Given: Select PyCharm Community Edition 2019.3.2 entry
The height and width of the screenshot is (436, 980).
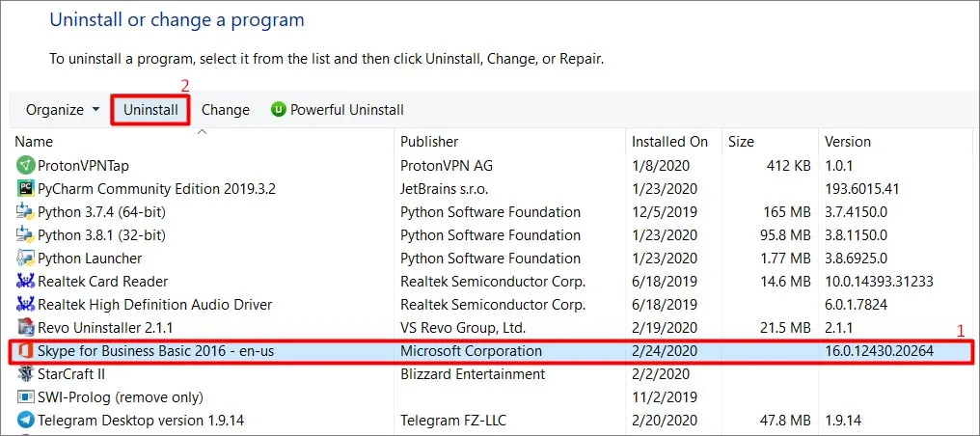Looking at the screenshot, I should pos(157,189).
